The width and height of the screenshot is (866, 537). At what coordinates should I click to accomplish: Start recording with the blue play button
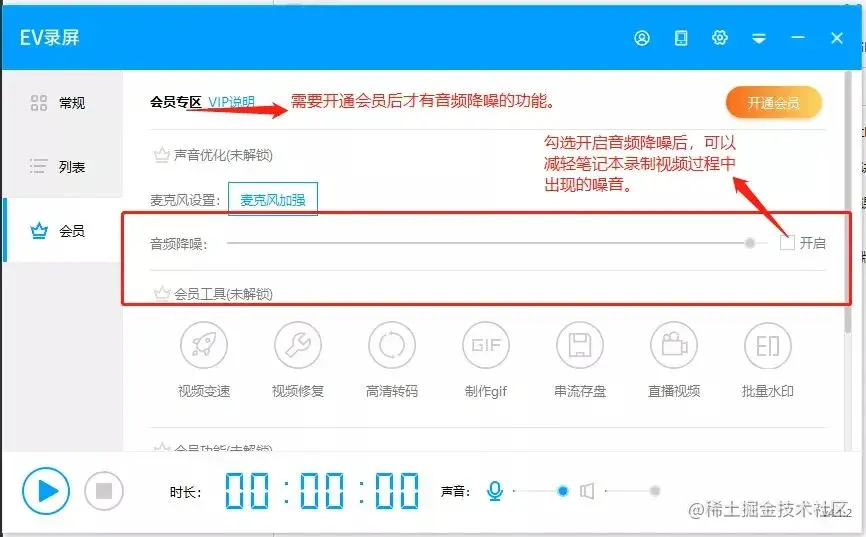[46, 491]
